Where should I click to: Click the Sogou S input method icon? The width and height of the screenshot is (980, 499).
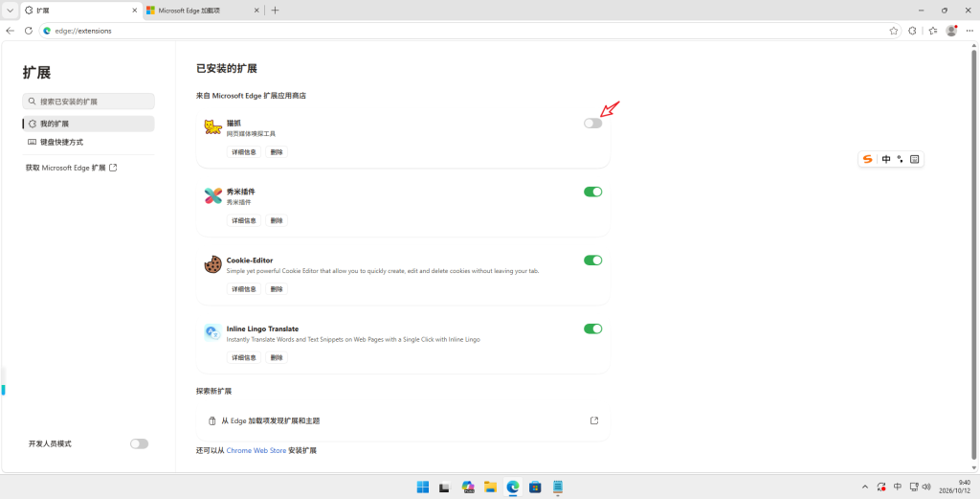pos(867,159)
